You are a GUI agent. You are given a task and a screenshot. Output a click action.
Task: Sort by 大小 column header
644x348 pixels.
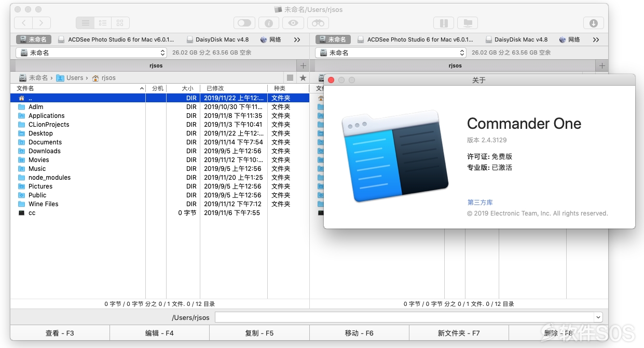[x=183, y=89]
